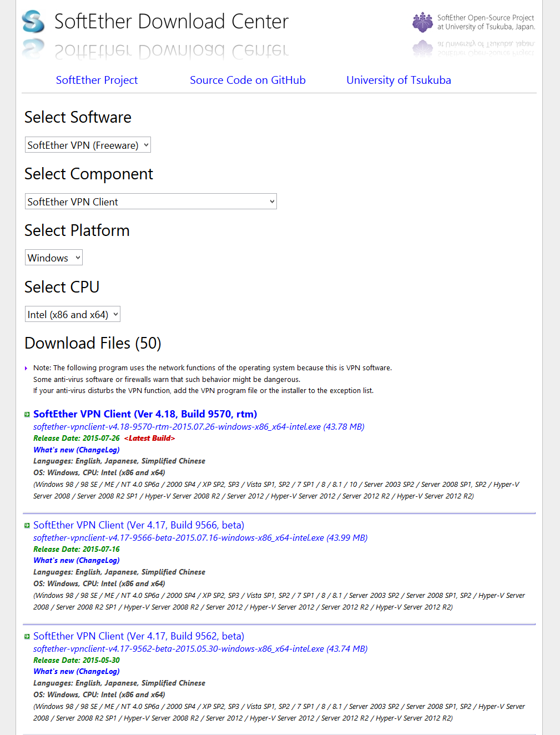This screenshot has height=735, width=560.
Task: Open SoftEther VPN Client Ver 4.18 Build 9570 title
Action: [145, 414]
